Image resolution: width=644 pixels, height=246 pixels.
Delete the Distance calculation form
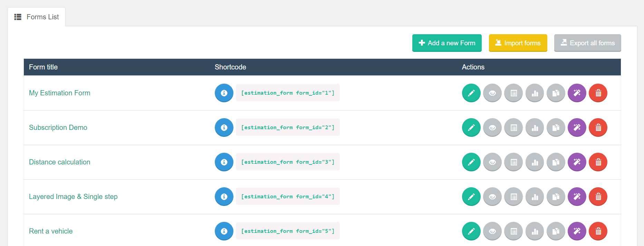(598, 162)
